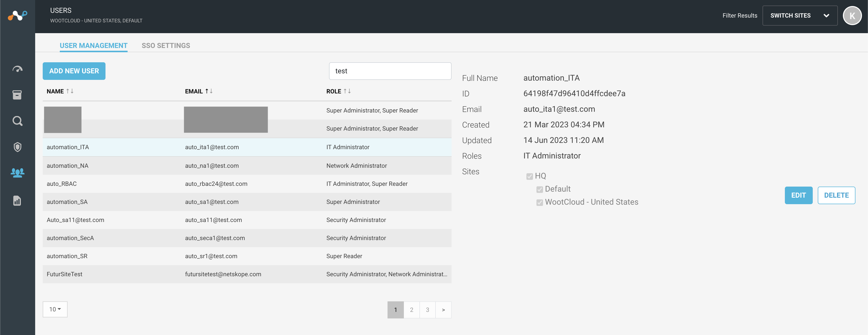The height and width of the screenshot is (335, 868).
Task: Click the Updated date 14 Jun 2023 11:20 AM
Action: click(x=563, y=140)
